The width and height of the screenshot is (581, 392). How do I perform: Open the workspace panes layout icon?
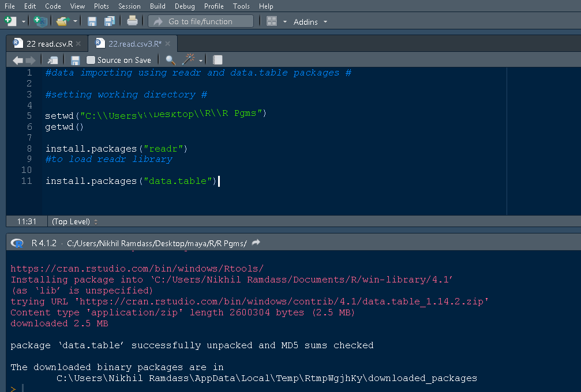pyautogui.click(x=271, y=21)
